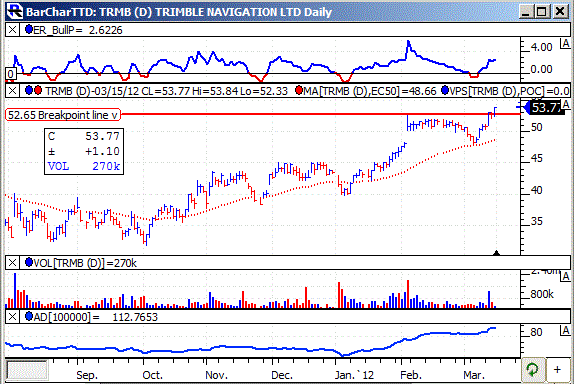Click the blue TRMB (D) series dot

(29, 90)
